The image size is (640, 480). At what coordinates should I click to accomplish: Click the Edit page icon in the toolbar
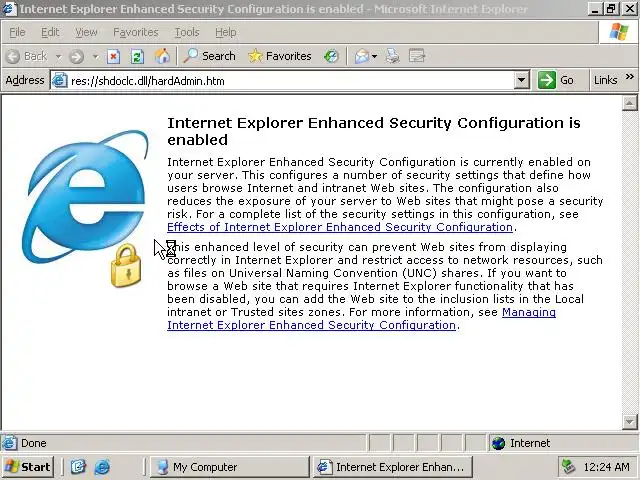[417, 56]
